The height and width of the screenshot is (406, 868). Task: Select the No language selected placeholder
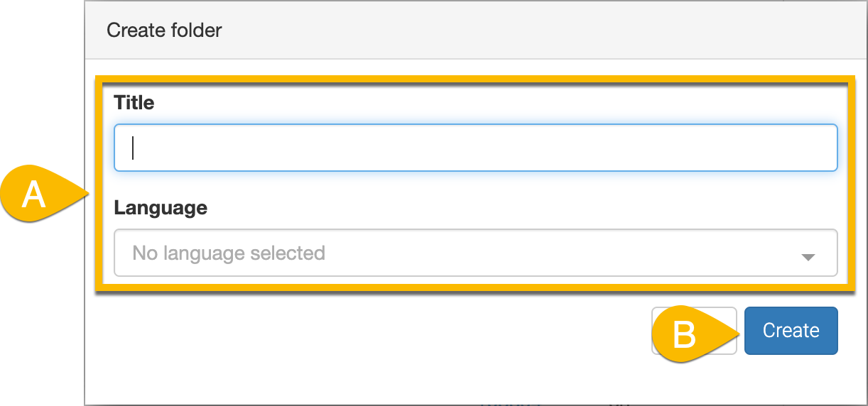pos(229,253)
